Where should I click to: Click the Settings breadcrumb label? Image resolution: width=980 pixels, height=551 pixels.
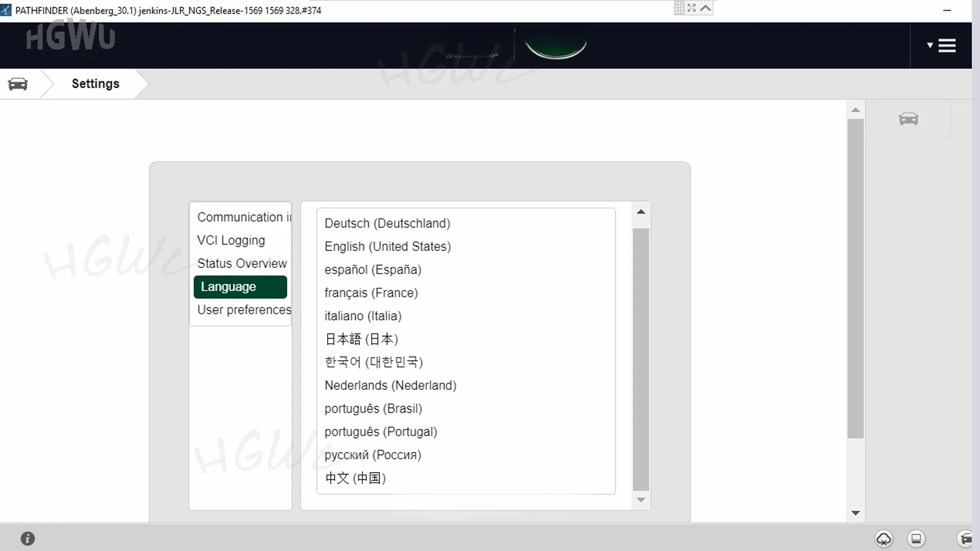(95, 84)
